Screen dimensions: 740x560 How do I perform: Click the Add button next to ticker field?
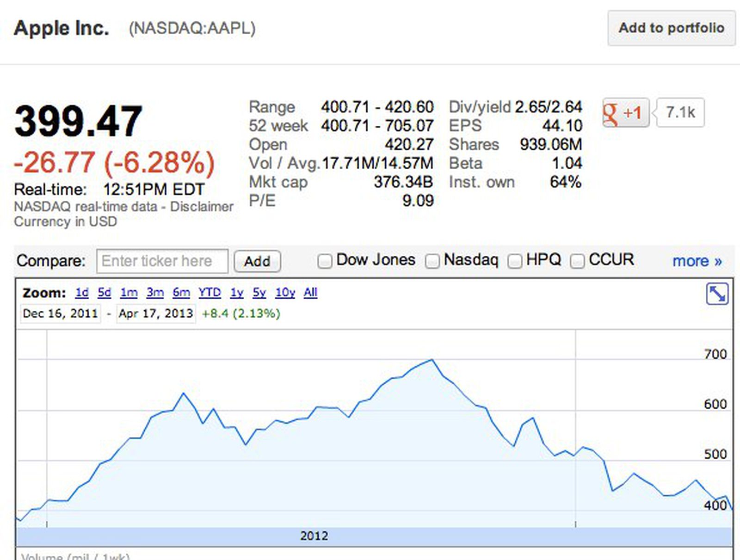click(x=257, y=261)
